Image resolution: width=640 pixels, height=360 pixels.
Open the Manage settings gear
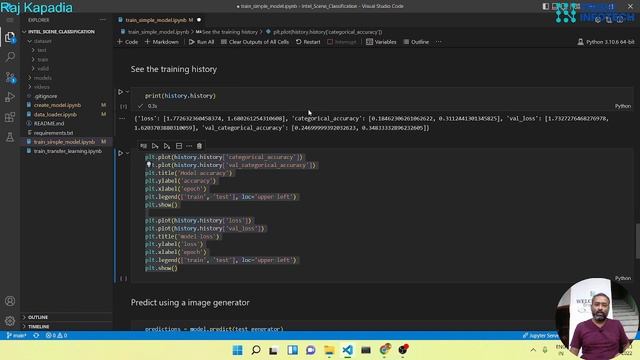[10, 321]
